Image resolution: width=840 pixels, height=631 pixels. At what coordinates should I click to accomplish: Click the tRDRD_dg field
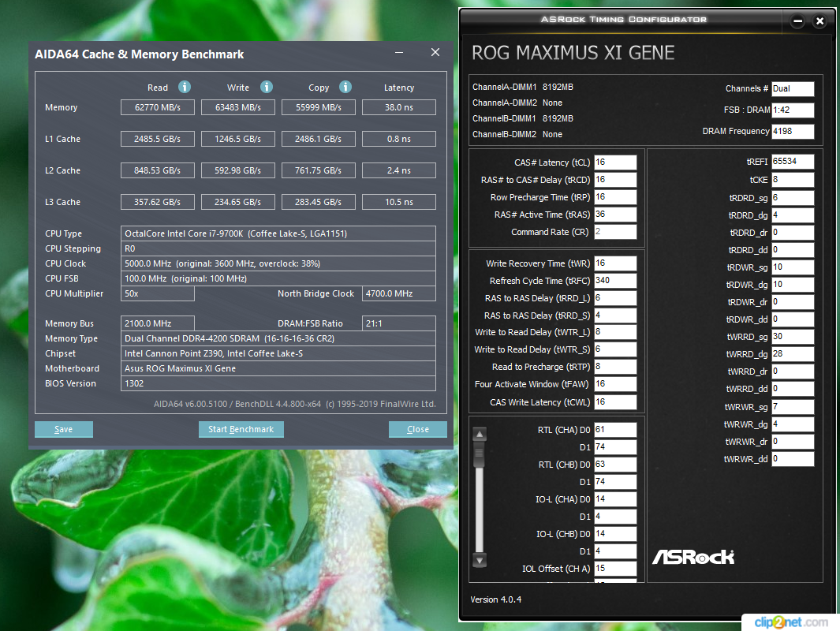pyautogui.click(x=793, y=215)
